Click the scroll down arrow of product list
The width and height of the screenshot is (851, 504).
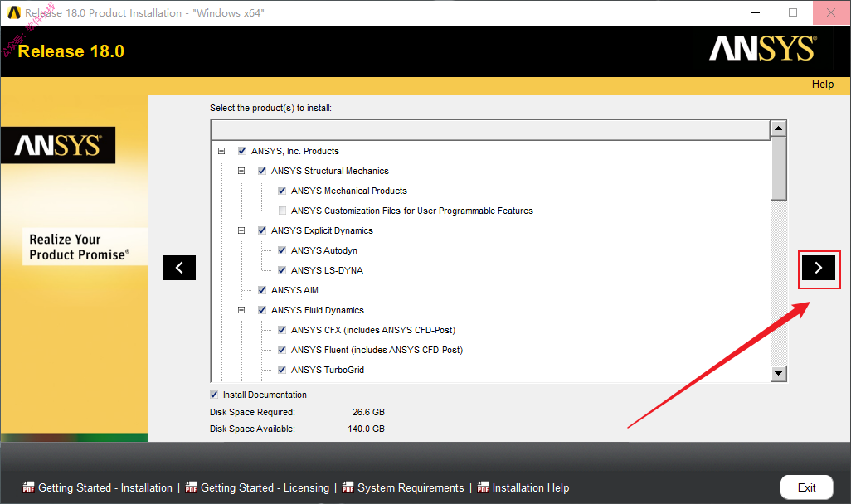click(779, 373)
